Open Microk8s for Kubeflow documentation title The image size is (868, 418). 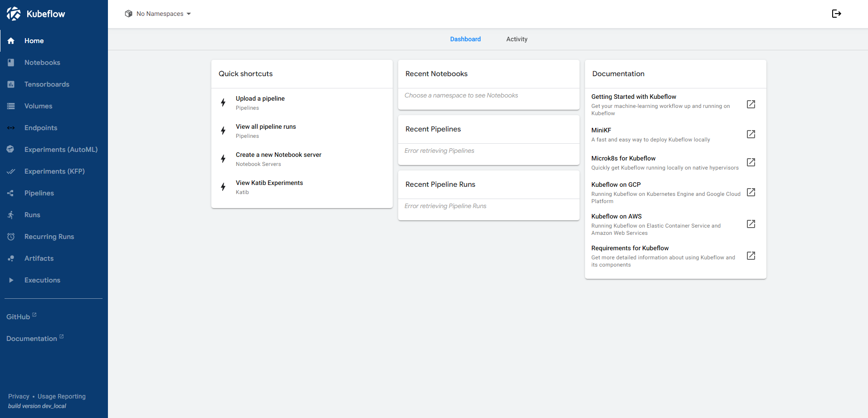point(624,158)
